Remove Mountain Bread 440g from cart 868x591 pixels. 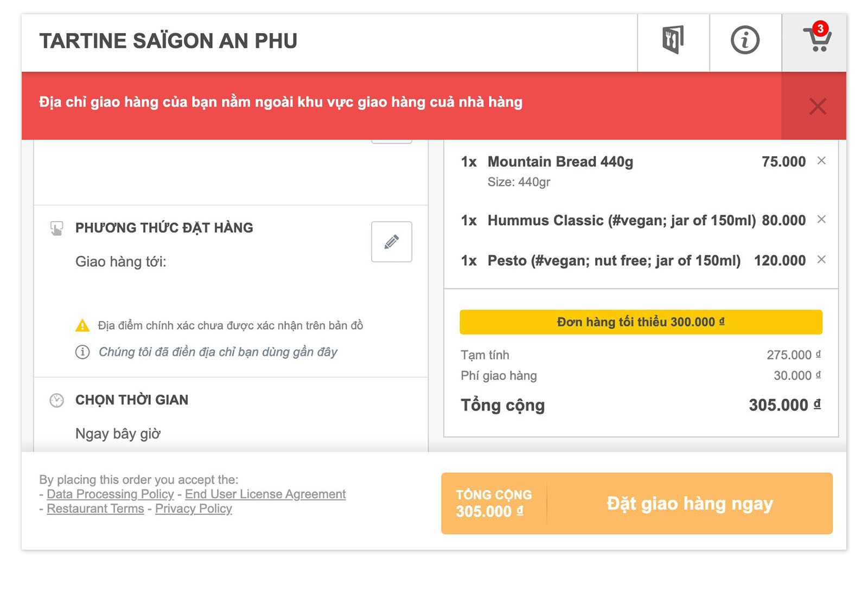821,160
